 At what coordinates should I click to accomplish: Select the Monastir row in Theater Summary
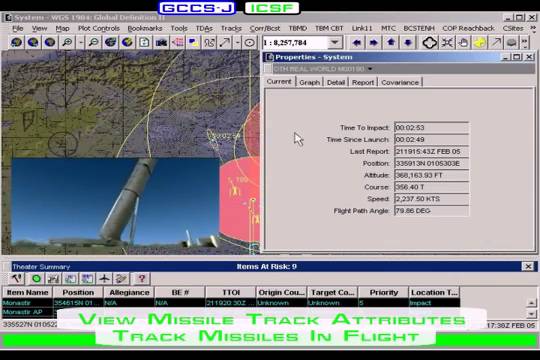click(231, 303)
